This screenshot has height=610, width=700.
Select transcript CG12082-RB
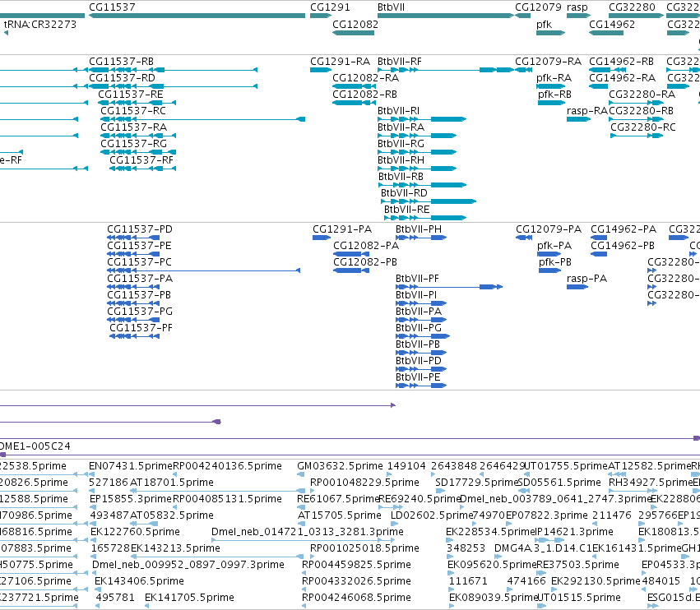tap(365, 95)
